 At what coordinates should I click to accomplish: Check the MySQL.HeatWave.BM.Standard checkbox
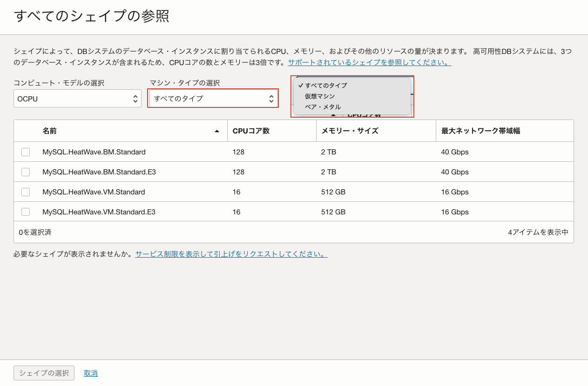pos(26,152)
